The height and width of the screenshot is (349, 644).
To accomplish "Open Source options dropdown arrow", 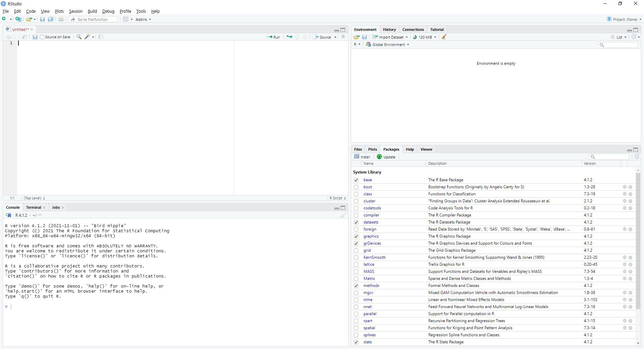I will point(335,37).
